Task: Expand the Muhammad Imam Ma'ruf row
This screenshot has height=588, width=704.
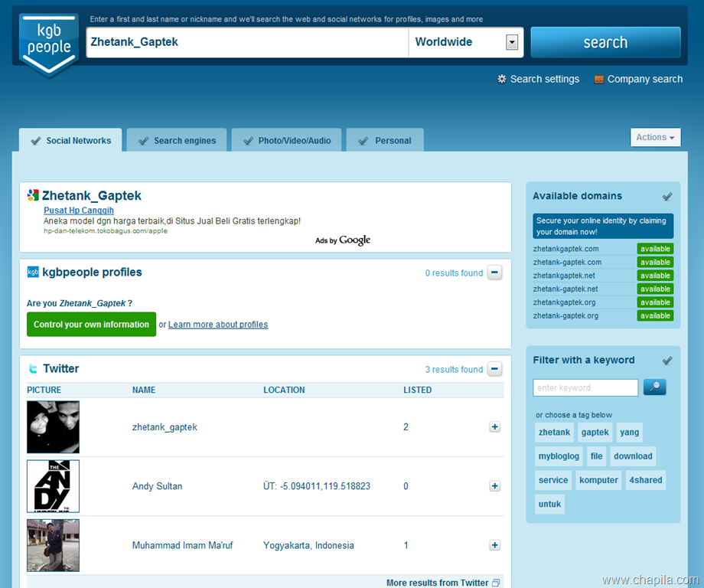Action: tap(495, 545)
